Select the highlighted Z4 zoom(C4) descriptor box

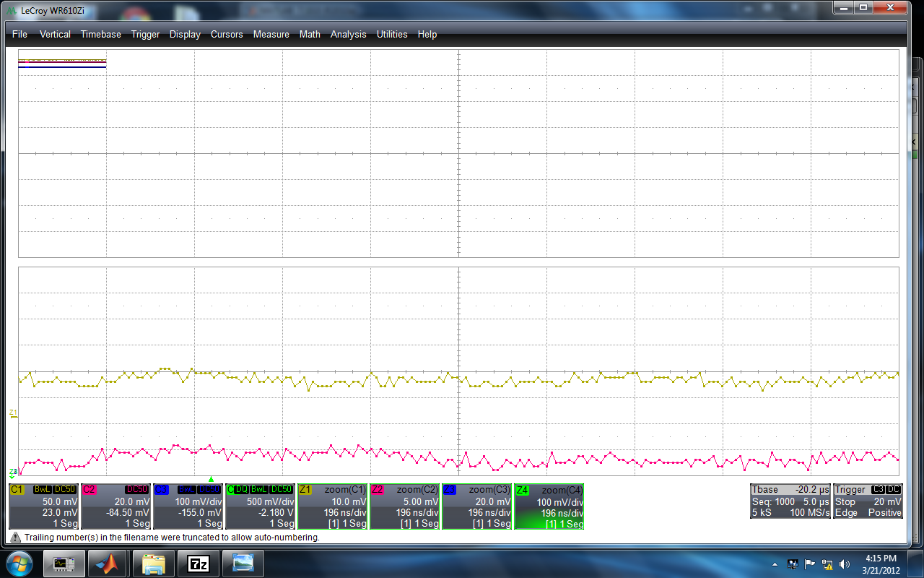pyautogui.click(x=549, y=506)
